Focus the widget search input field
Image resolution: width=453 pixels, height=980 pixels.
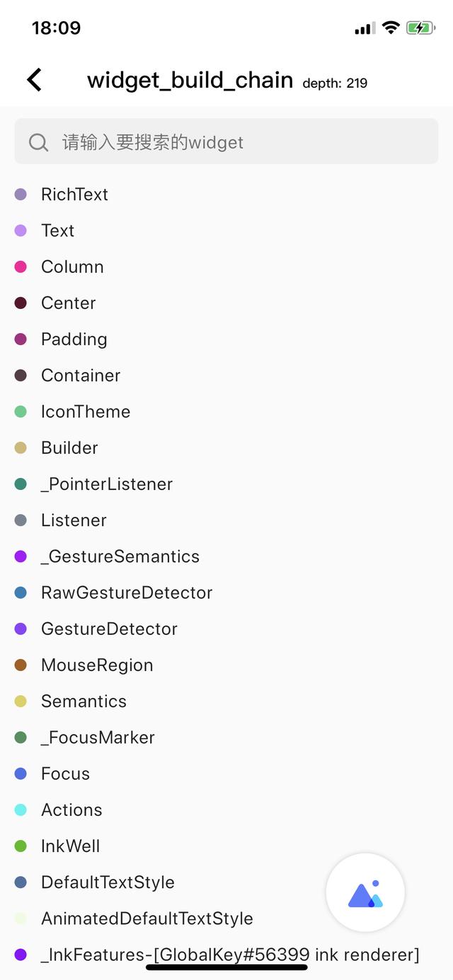(226, 141)
